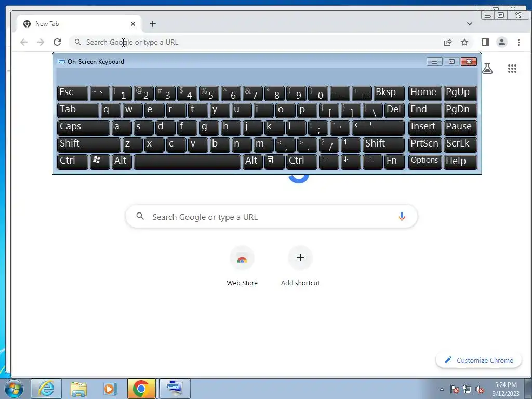Click the muted volume tray icon
The width and height of the screenshot is (532, 399).
[x=480, y=389]
